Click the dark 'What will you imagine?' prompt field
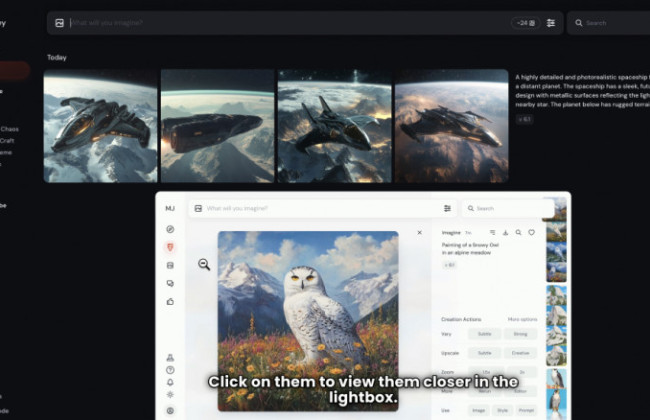 point(280,22)
